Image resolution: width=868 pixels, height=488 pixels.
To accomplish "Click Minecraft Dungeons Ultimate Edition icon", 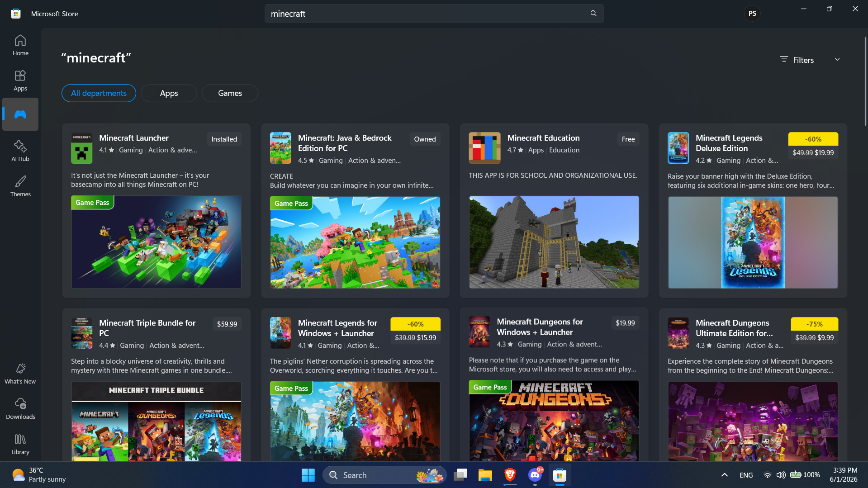I will pos(678,333).
